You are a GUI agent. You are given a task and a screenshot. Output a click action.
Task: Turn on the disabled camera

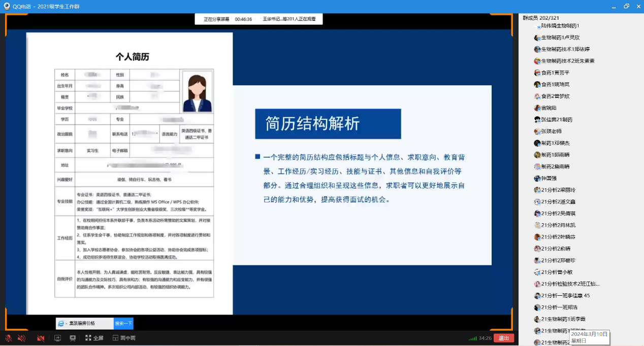41,338
